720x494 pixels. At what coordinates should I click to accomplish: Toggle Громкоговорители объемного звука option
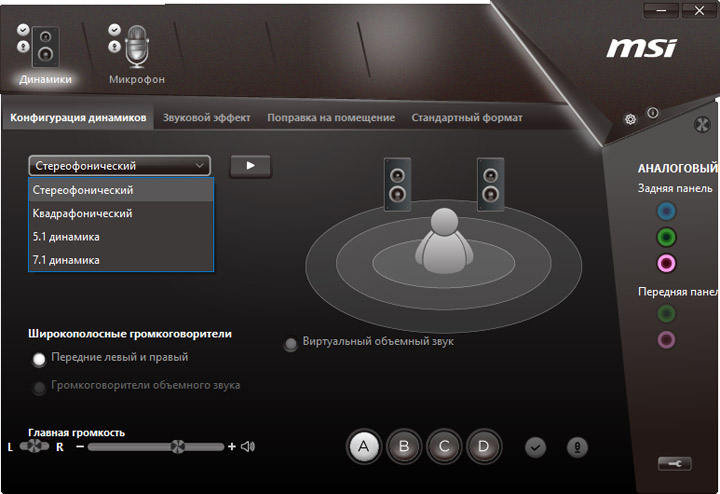[39, 387]
